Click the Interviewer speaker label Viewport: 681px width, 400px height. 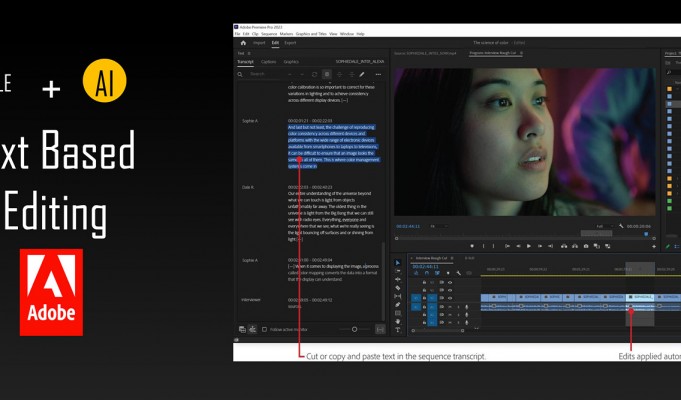pos(251,300)
